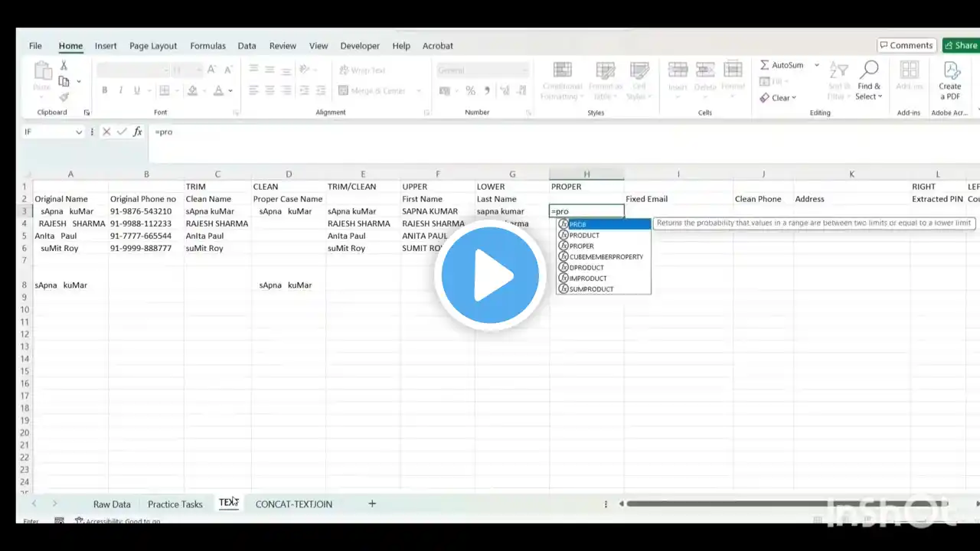Apply the Font Color swatch
980x551 pixels.
coord(218,90)
